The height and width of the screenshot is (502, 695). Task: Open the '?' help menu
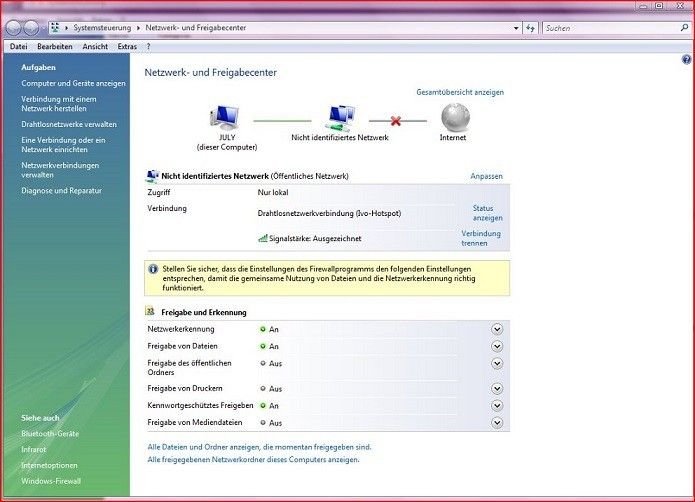click(148, 47)
